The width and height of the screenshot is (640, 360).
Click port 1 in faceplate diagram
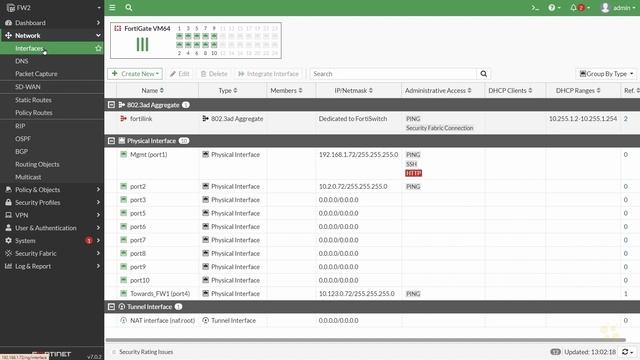tap(179, 36)
